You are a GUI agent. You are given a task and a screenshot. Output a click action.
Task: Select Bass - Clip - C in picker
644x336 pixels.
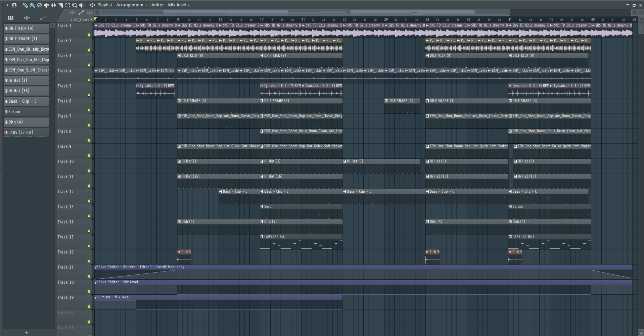(x=27, y=101)
